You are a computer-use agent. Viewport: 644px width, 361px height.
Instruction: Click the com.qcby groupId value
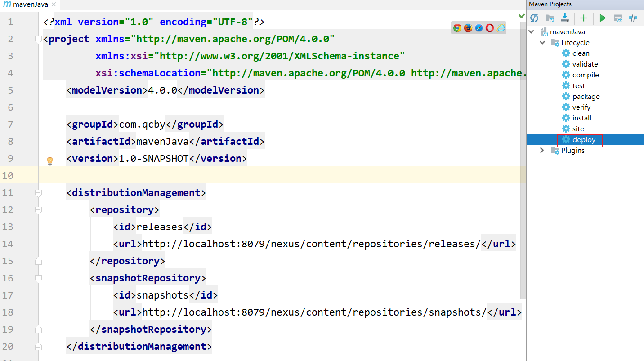(142, 124)
